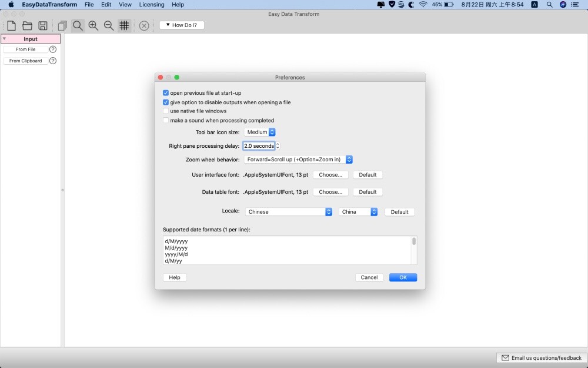The height and width of the screenshot is (368, 588).
Task: Open the File menu
Action: pos(89,5)
